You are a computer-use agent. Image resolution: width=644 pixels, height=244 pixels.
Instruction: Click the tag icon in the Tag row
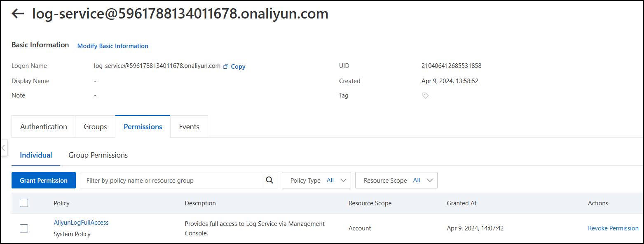pos(425,95)
